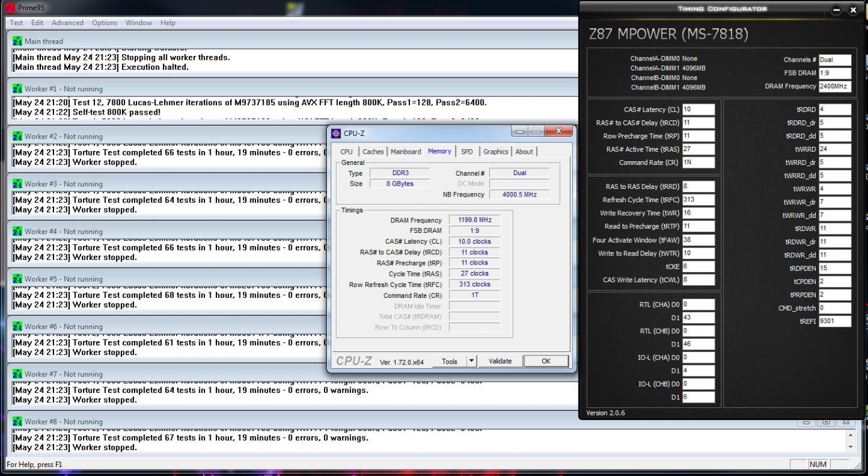Screen dimensions: 868x476
Task: Select the Memory tab in CPU-Z
Action: 440,150
